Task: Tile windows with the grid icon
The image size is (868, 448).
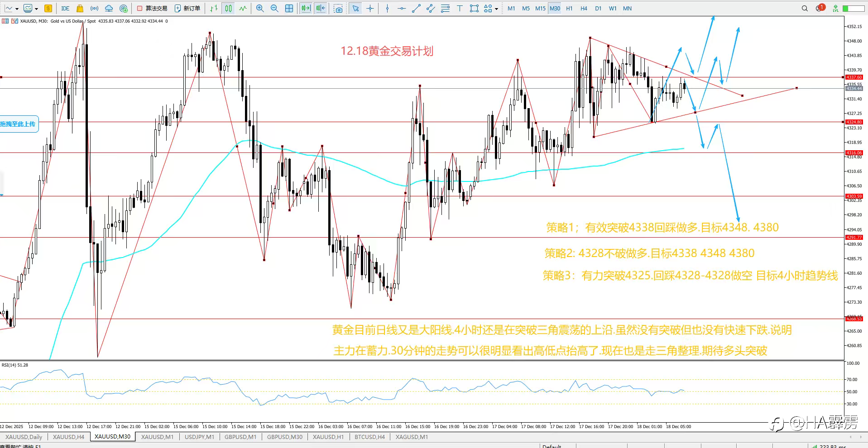Action: [x=289, y=8]
